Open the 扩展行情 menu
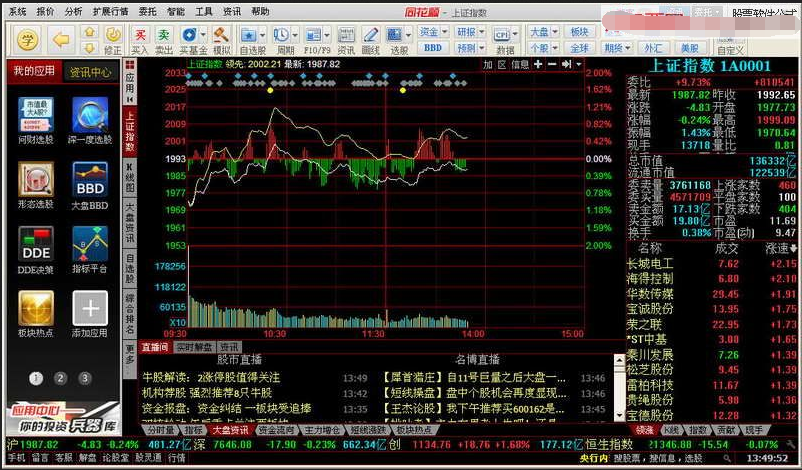 pyautogui.click(x=110, y=11)
